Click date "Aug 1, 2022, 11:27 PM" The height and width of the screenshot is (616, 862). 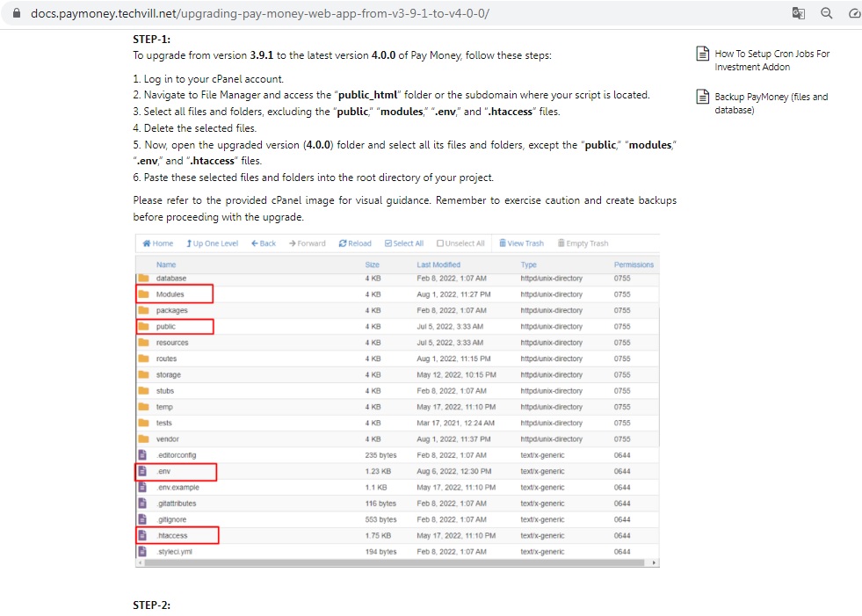[x=453, y=294]
